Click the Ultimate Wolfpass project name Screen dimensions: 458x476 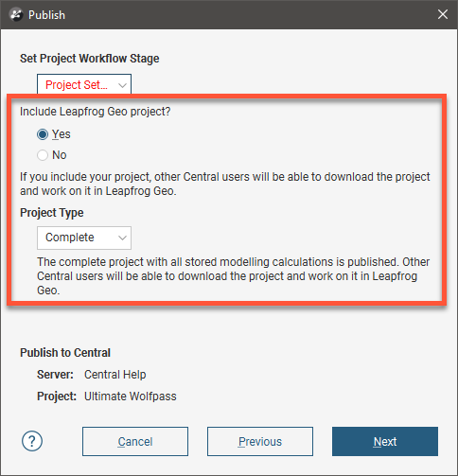(131, 397)
